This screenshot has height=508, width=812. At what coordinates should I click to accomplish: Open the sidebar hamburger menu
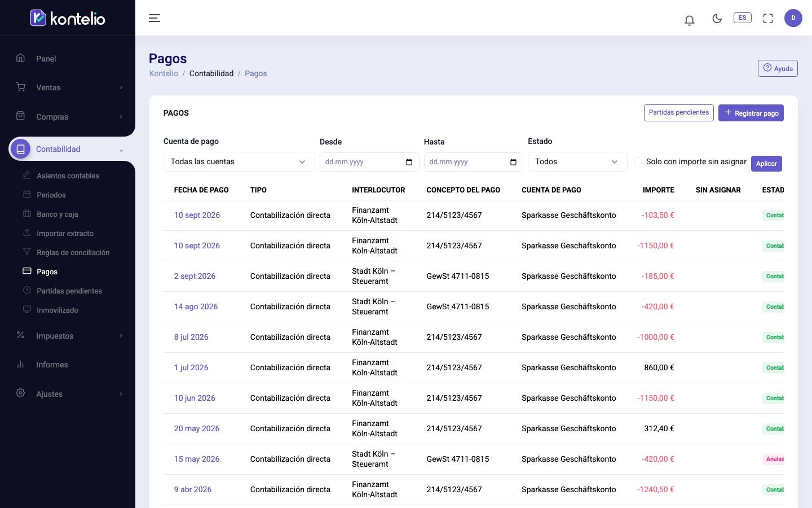[x=155, y=18]
